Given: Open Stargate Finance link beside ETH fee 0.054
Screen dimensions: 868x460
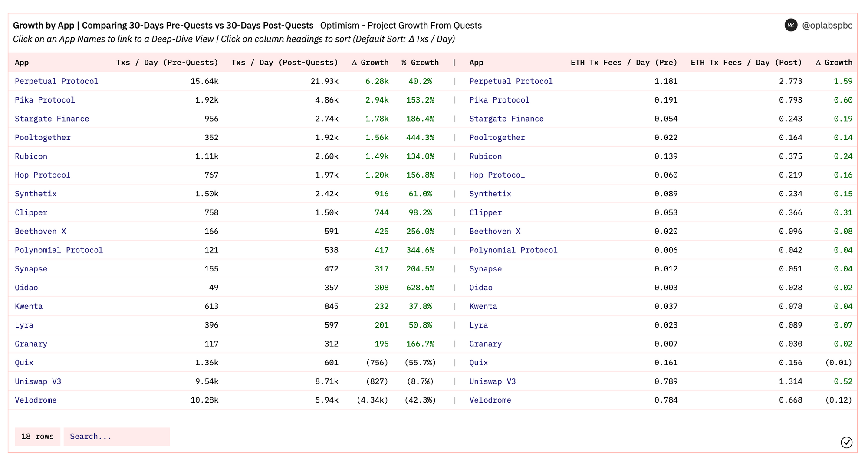Looking at the screenshot, I should click(506, 119).
